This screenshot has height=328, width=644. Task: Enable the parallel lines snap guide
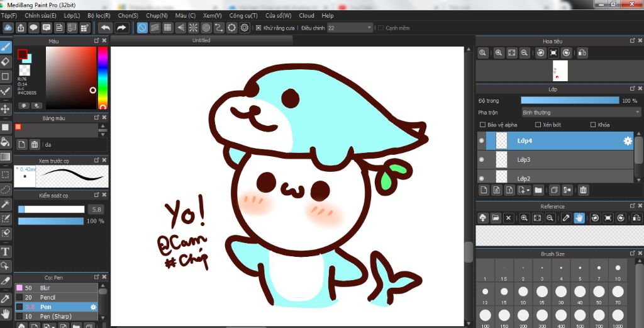(x=155, y=28)
